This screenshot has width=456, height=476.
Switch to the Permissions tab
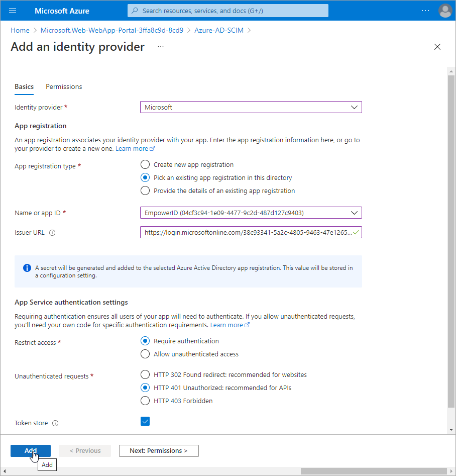(64, 86)
